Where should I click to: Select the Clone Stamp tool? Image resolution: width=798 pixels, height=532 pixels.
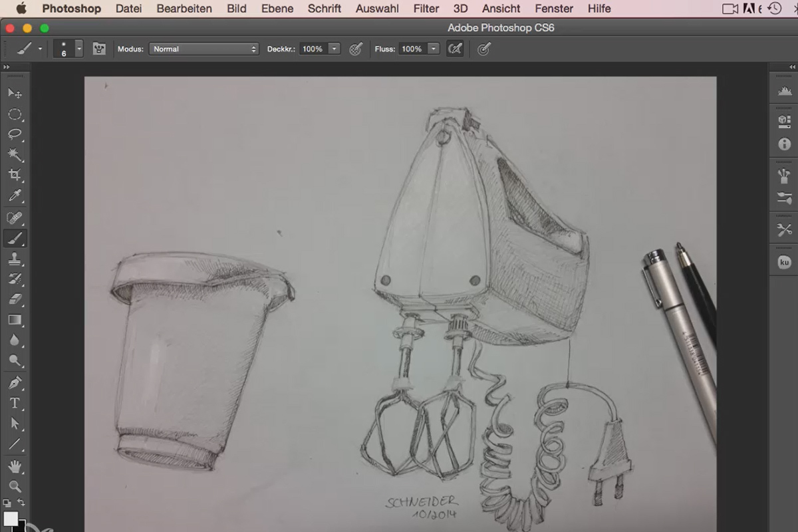pos(15,259)
